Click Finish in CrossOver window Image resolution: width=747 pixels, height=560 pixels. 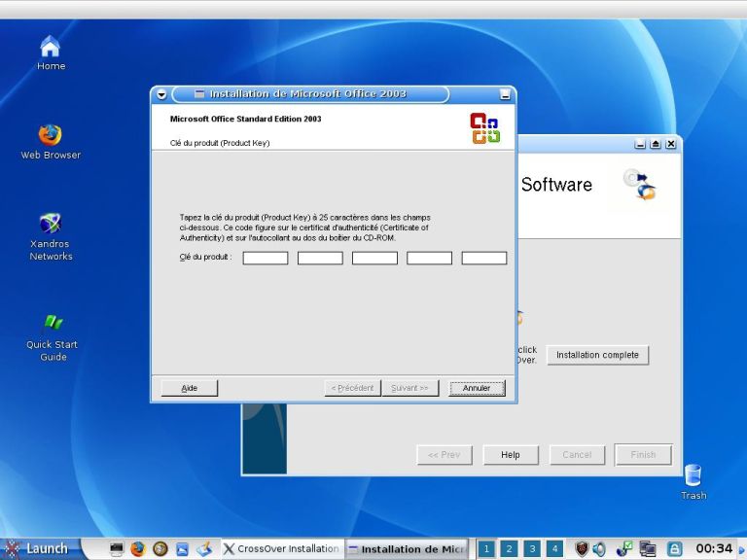[x=643, y=455]
